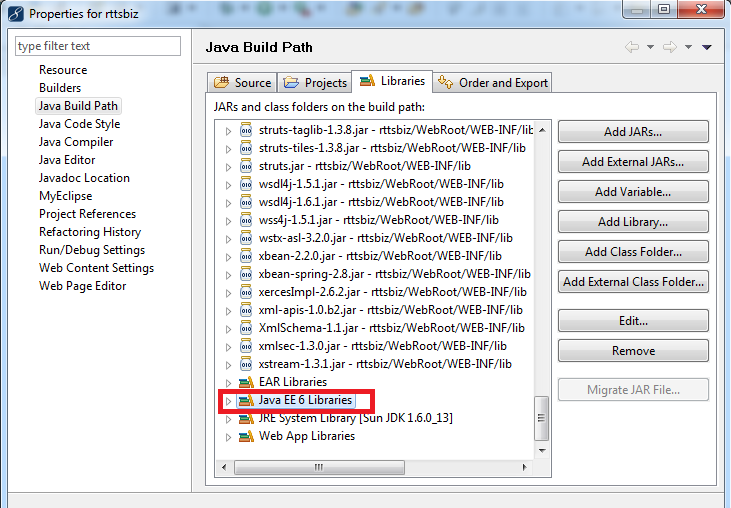Screen dimensions: 731x508
Task: Click the MyEclipse icon in the title bar
Action: click(16, 14)
